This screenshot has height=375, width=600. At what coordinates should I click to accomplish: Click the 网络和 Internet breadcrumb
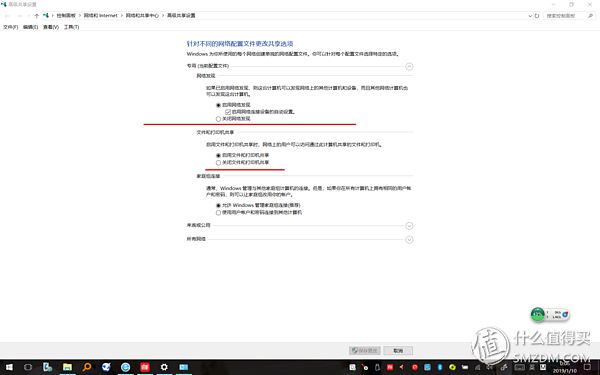click(x=101, y=16)
